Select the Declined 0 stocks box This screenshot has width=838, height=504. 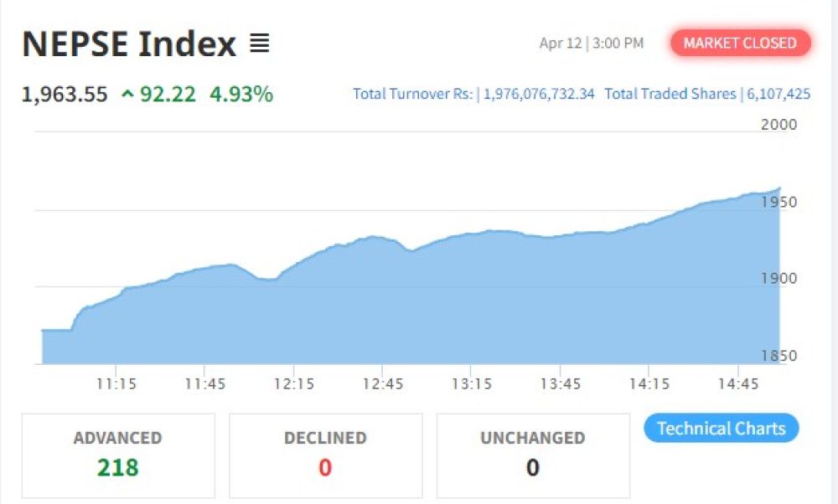coord(325,455)
